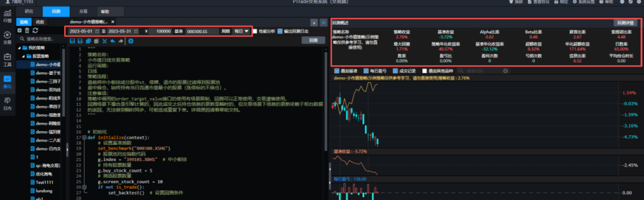Click the benchmark 000300.SS input field
Screen dimensions: 644x200
201,31
